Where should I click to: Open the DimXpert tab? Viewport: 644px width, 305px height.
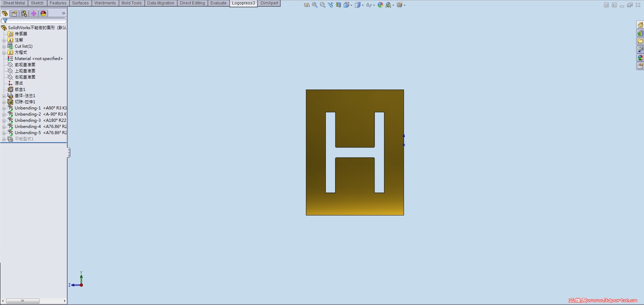[269, 3]
